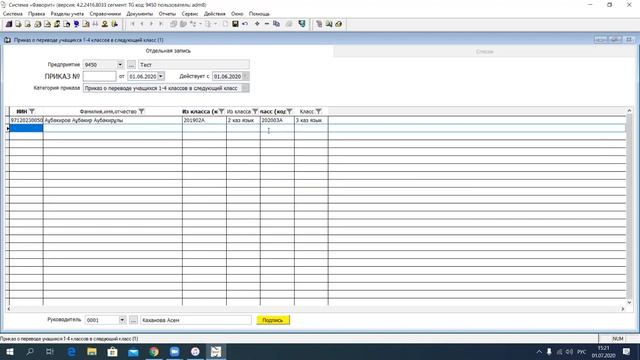Open the Руководитель 0001 dropdown arrow
Viewport: 640px width, 360px height.
(122, 320)
